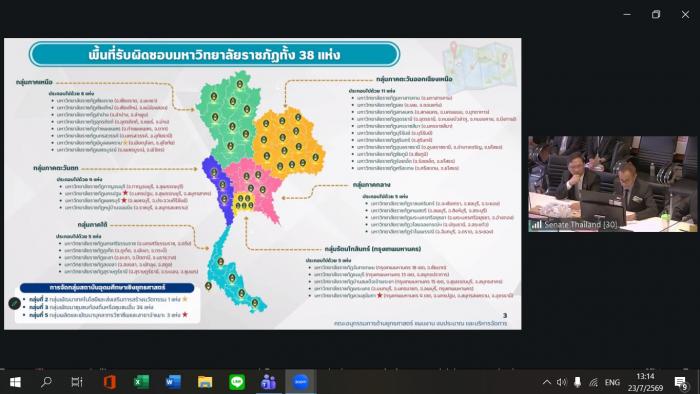Click heading กลุ่มภาคตะวันตก on the slide
This screenshot has width=700, height=394.
click(x=56, y=168)
